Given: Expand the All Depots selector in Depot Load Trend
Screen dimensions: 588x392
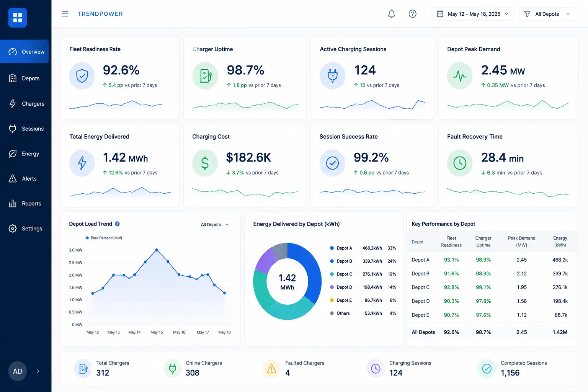Looking at the screenshot, I should click(x=214, y=225).
